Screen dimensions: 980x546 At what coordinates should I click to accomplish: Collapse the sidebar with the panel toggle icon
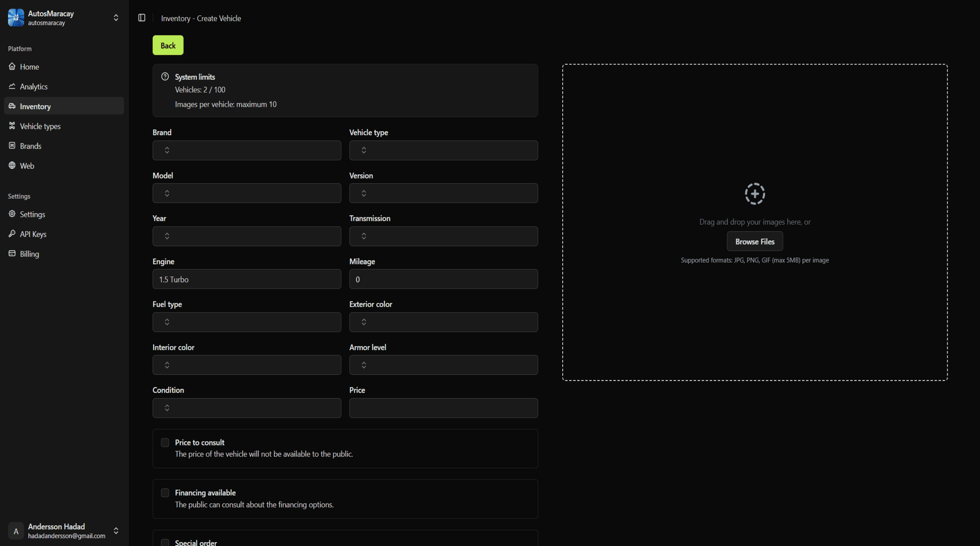142,18
